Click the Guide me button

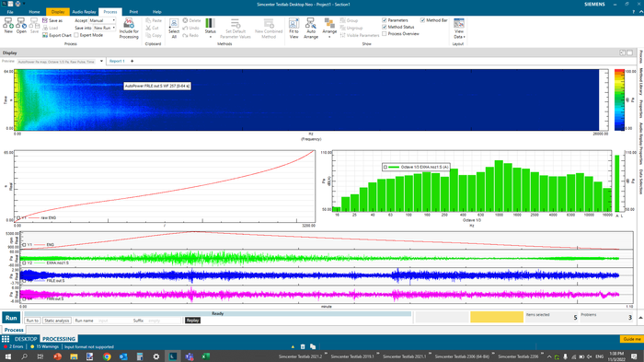(631, 339)
